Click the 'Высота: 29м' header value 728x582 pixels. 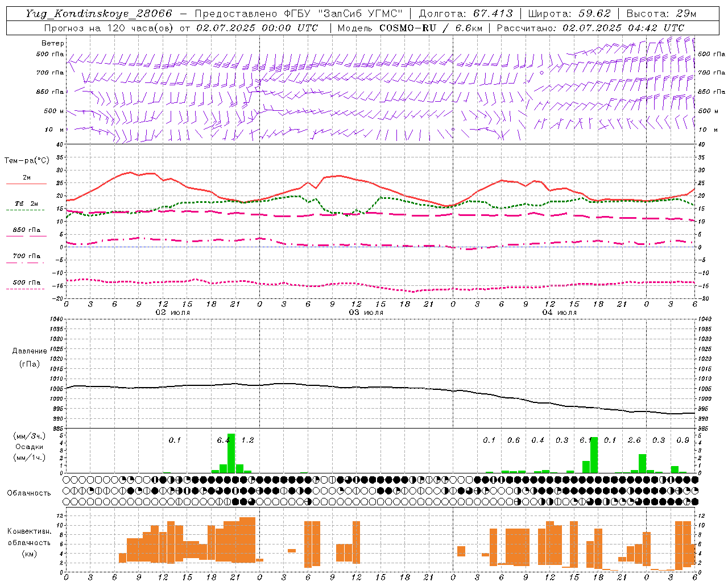click(661, 14)
